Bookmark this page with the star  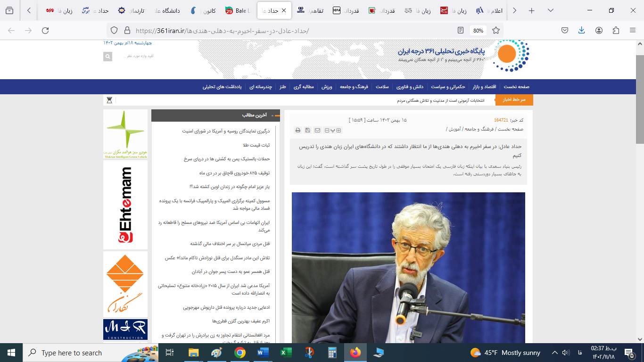point(496,30)
